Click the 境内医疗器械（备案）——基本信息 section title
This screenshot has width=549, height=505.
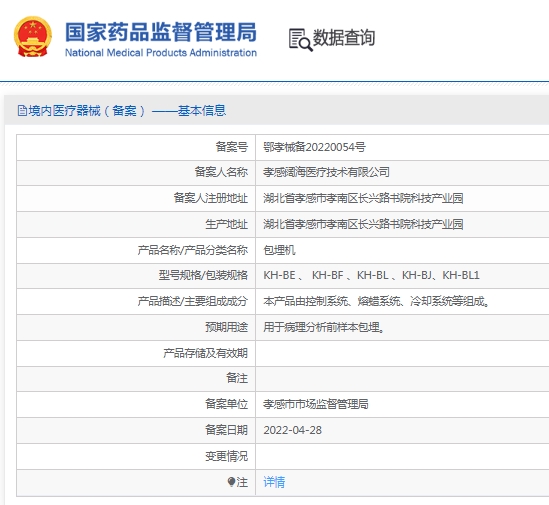127,111
